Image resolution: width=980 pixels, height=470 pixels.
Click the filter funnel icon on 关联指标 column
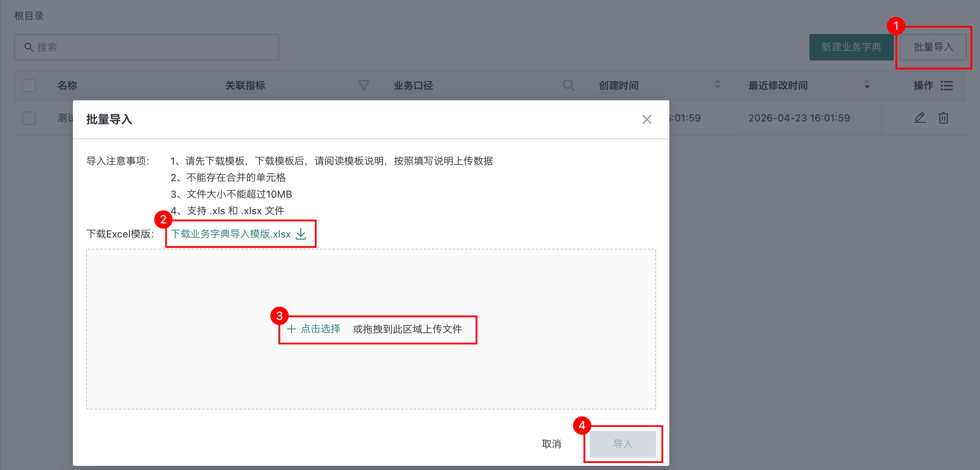363,85
